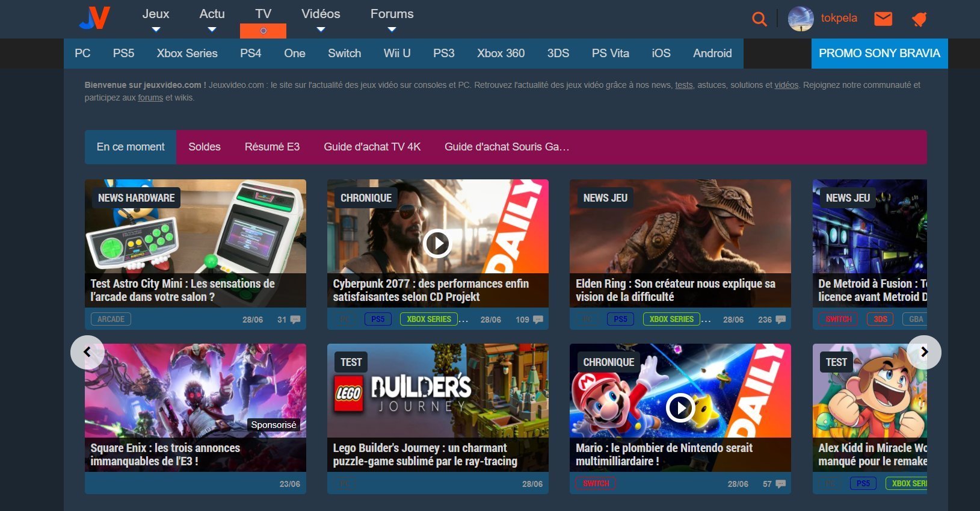
Task: Open the Alex Kidd in Miracle World test
Action: [x=872, y=454]
